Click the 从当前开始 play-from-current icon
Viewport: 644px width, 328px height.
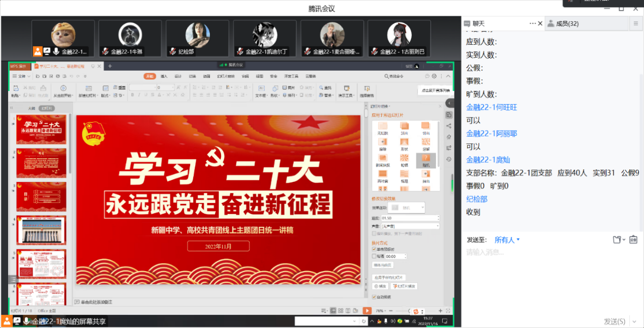(64, 88)
